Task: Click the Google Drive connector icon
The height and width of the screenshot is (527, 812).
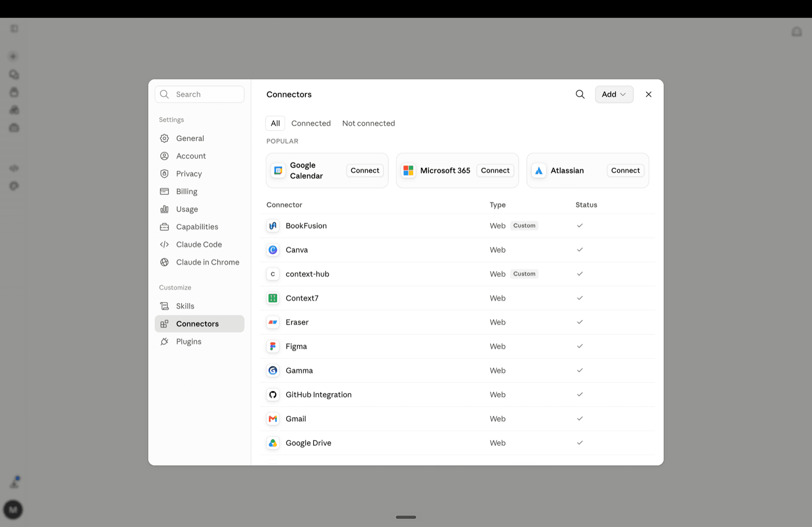Action: point(273,443)
